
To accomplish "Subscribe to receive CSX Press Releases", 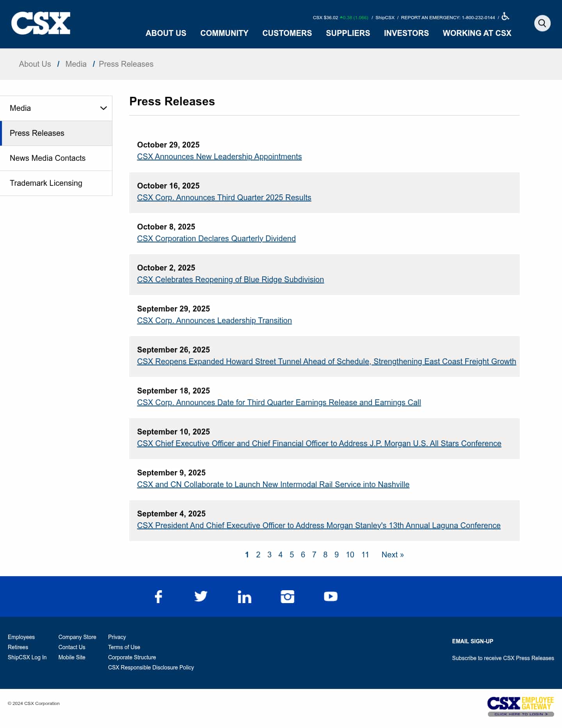I will [x=503, y=658].
